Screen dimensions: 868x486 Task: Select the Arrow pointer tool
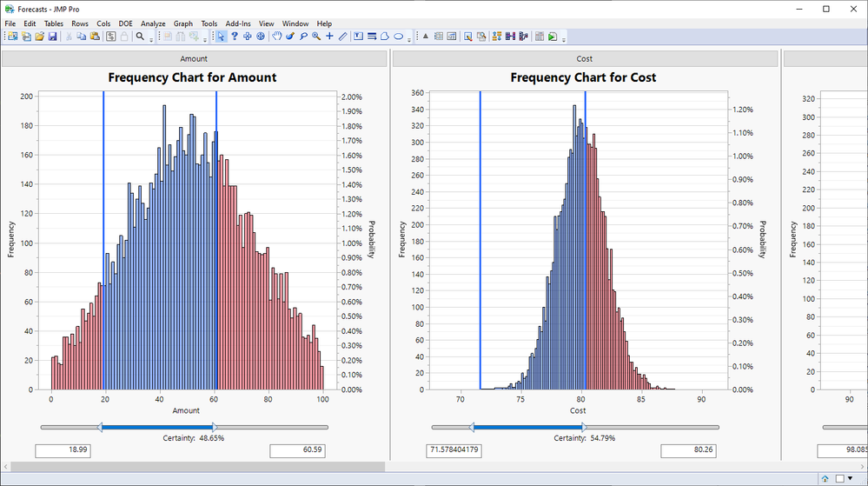(222, 37)
